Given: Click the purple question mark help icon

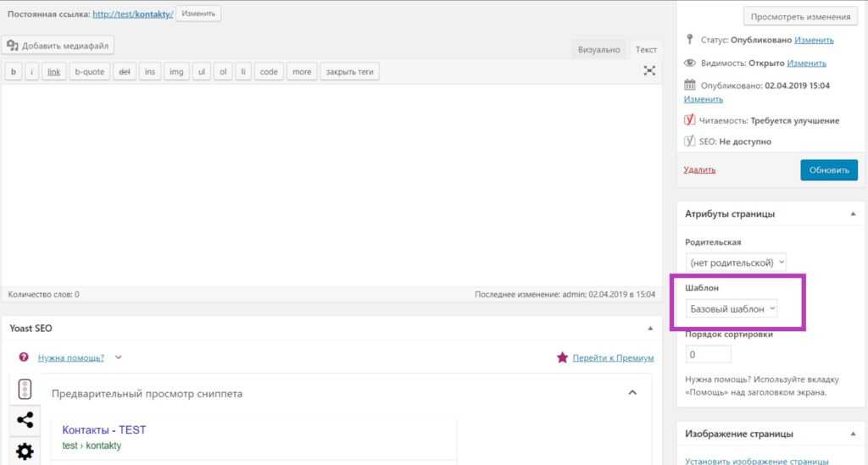Looking at the screenshot, I should click(x=24, y=357).
